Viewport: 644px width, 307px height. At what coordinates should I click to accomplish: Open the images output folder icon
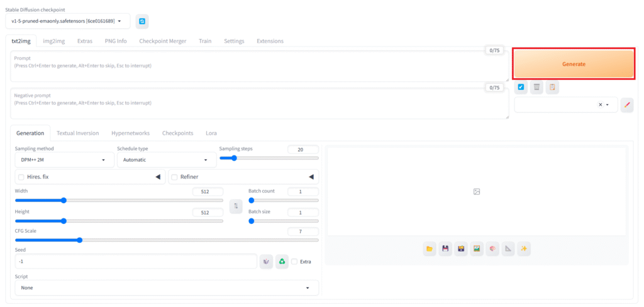pyautogui.click(x=430, y=249)
